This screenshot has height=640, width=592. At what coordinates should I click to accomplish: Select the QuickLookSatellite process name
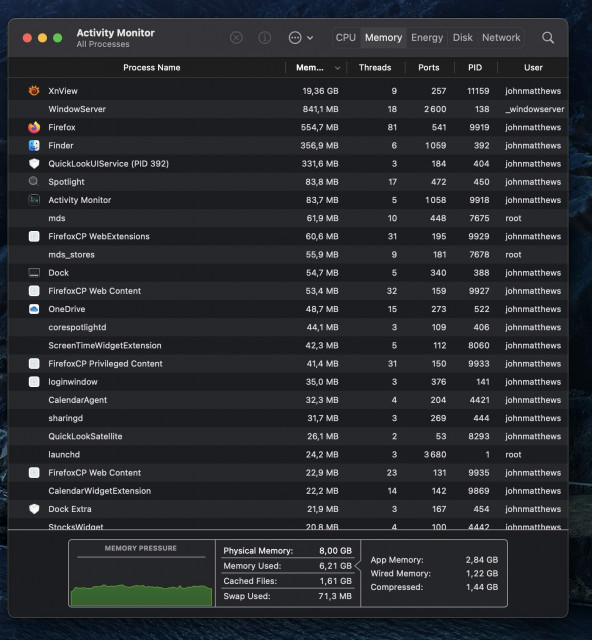(85, 436)
